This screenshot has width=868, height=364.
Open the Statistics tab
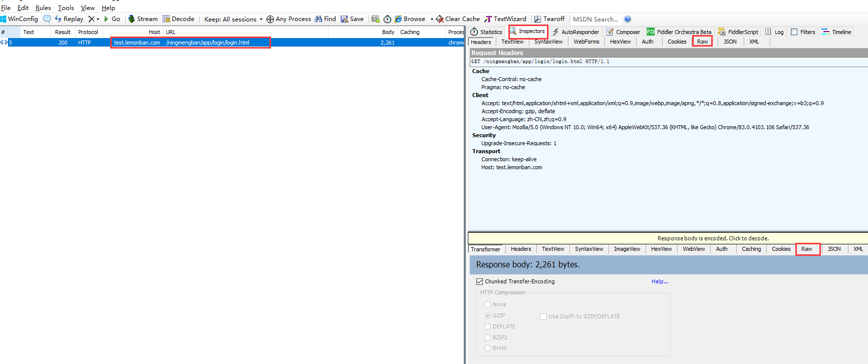click(x=486, y=32)
